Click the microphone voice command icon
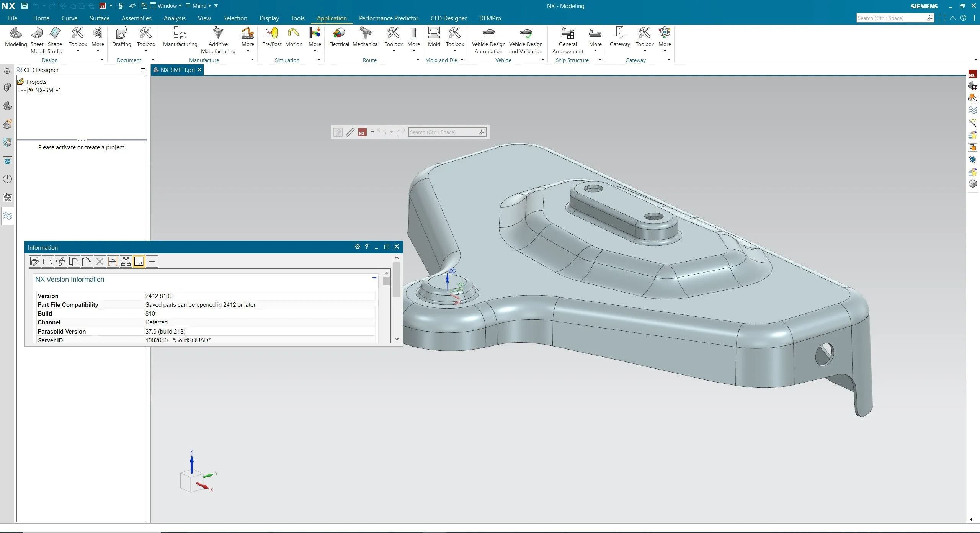 pos(121,6)
